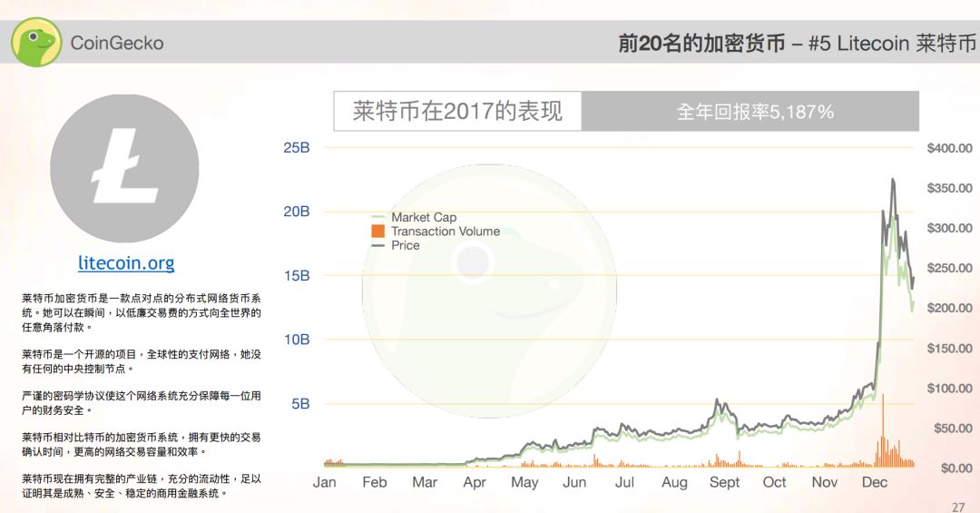This screenshot has width=980, height=513.
Task: Click the $200.00 price axis label
Action: [x=949, y=309]
